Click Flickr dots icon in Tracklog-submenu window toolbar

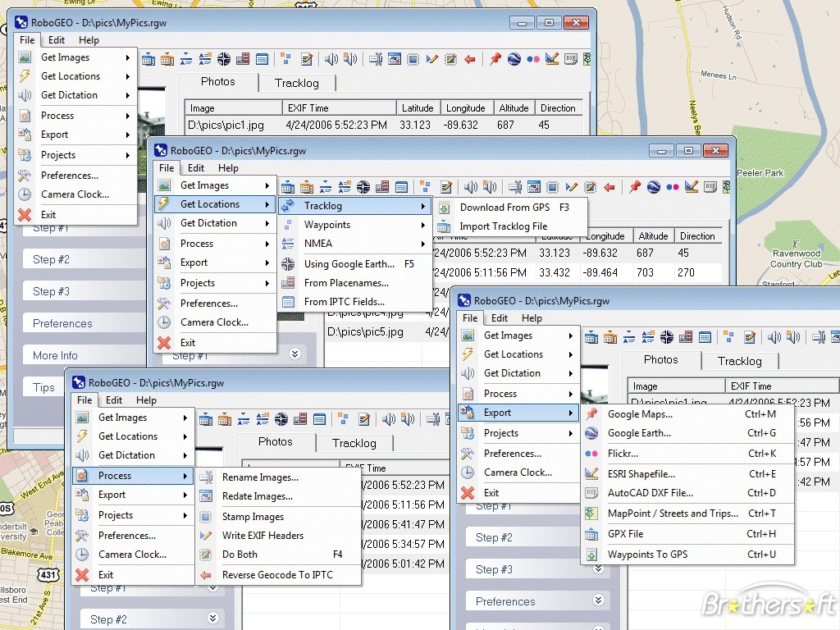pyautogui.click(x=673, y=187)
